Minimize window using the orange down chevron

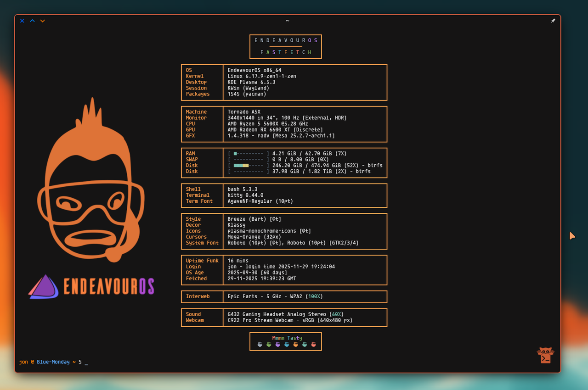[x=42, y=21]
